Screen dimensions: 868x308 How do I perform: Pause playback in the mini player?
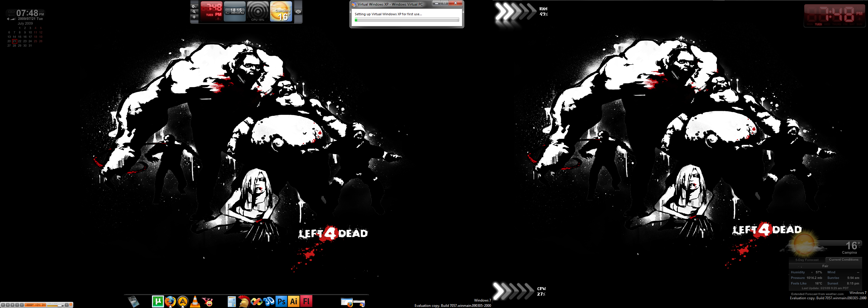pos(8,305)
